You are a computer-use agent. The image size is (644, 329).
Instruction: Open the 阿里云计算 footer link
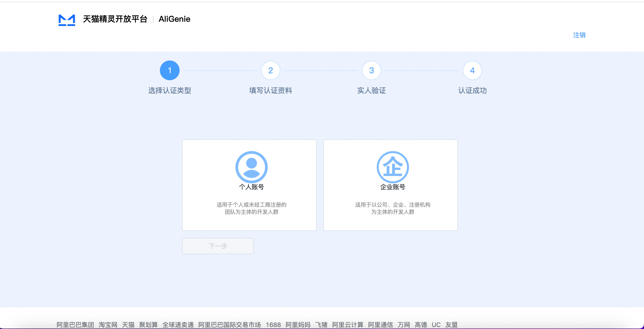[x=348, y=325]
